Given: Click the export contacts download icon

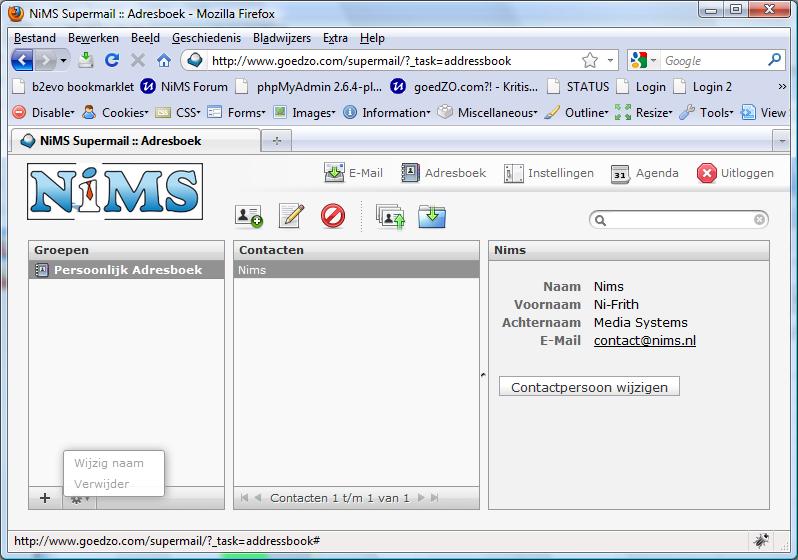Looking at the screenshot, I should pyautogui.click(x=432, y=215).
